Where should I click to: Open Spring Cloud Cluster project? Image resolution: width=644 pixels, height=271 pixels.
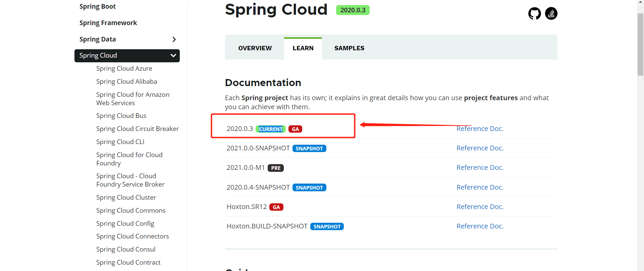click(126, 197)
